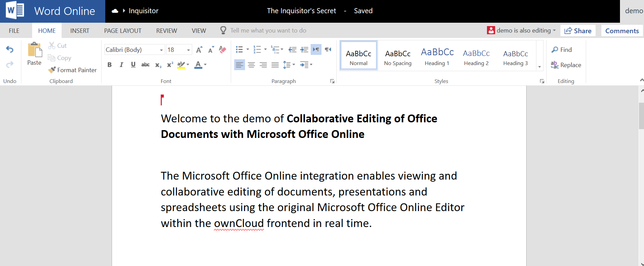644x266 pixels.
Task: Open the Comments pane button
Action: click(622, 30)
